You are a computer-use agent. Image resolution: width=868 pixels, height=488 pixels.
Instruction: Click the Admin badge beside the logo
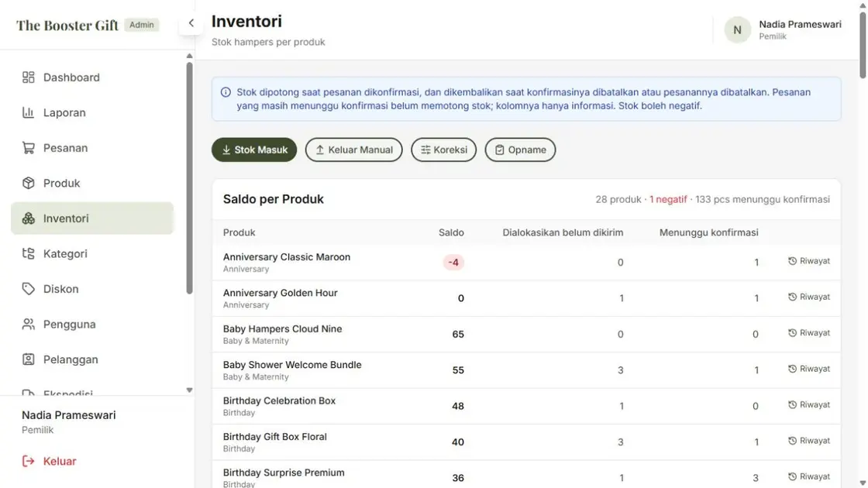(142, 25)
